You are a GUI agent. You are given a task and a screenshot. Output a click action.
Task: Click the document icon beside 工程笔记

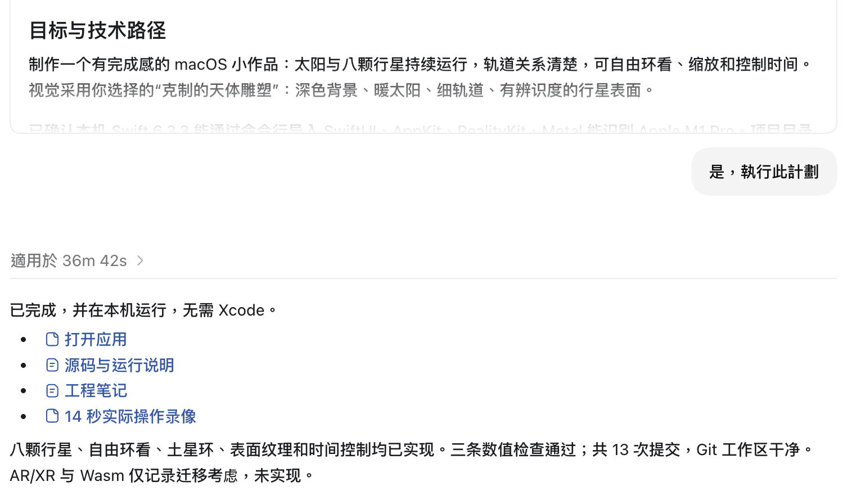52,390
